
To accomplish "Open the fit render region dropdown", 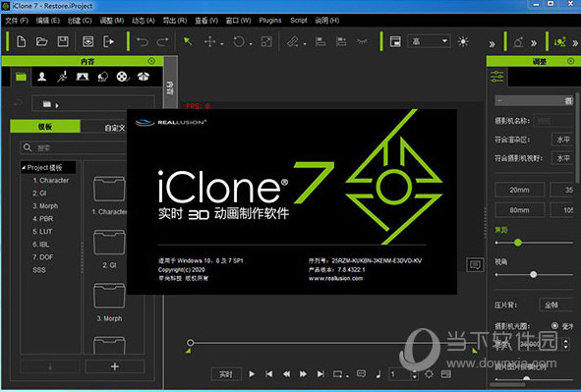I will (562, 140).
